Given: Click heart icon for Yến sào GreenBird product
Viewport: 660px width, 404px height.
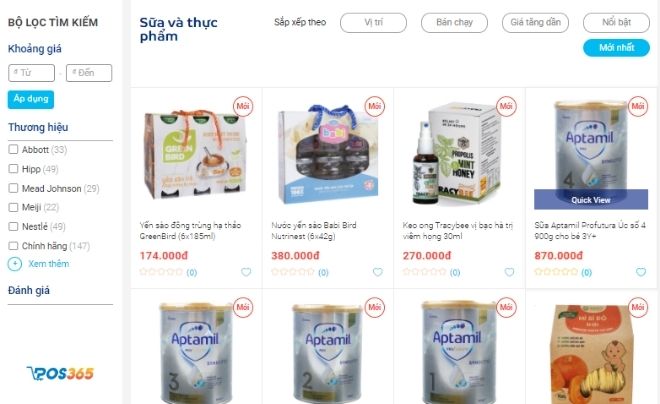Looking at the screenshot, I should pyautogui.click(x=246, y=272).
